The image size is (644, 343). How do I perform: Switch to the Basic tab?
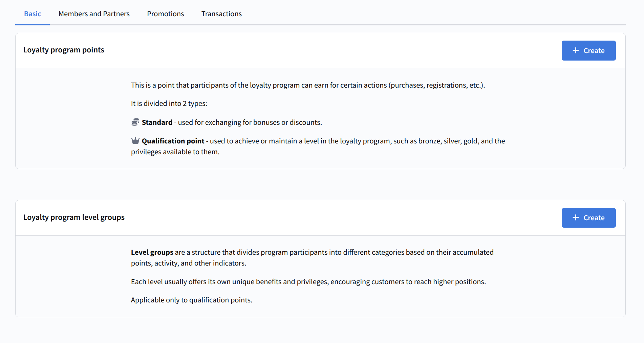tap(33, 14)
